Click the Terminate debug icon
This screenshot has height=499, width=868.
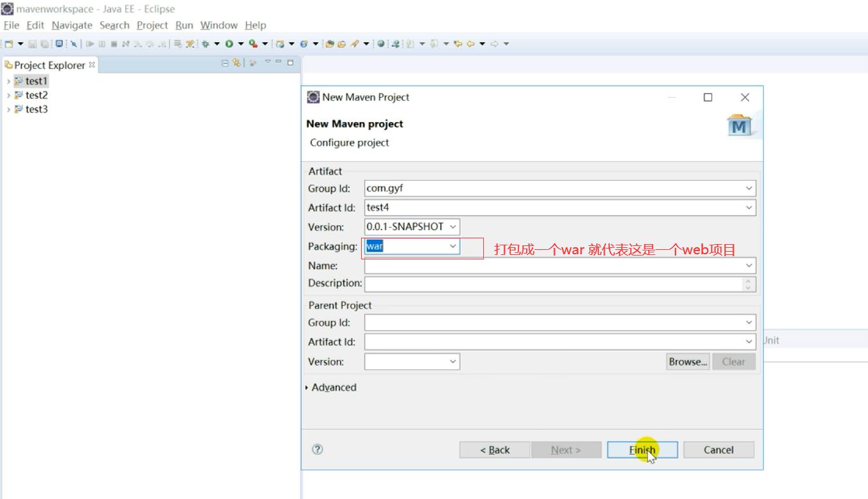(x=114, y=44)
